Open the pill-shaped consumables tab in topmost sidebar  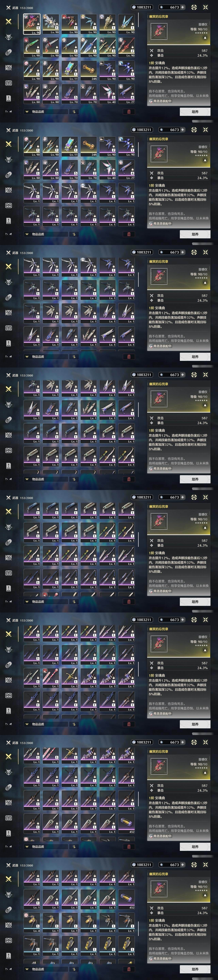(8, 52)
